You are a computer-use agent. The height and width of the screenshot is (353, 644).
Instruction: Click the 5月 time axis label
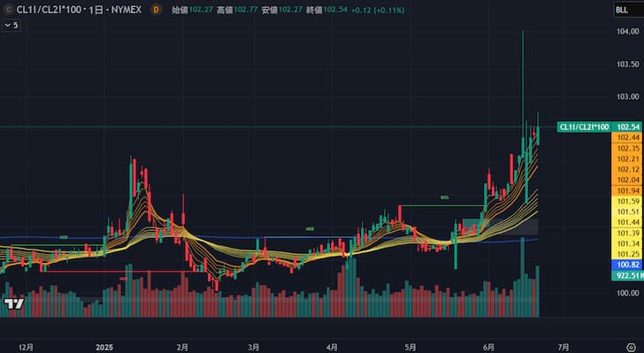[x=410, y=348]
